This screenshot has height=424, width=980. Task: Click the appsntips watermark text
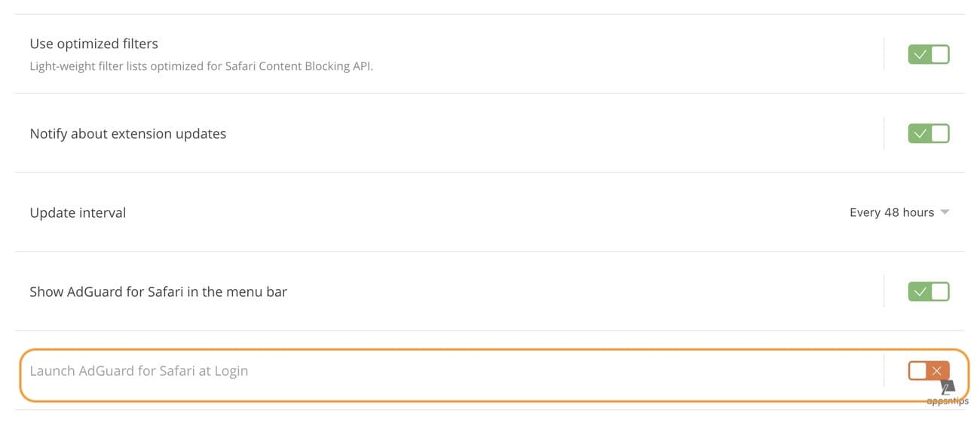[948, 401]
